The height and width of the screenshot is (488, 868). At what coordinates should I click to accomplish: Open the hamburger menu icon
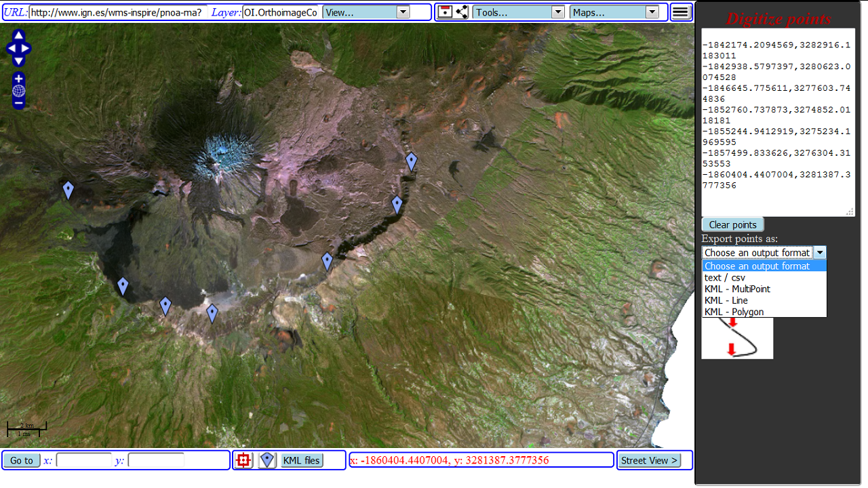[680, 12]
